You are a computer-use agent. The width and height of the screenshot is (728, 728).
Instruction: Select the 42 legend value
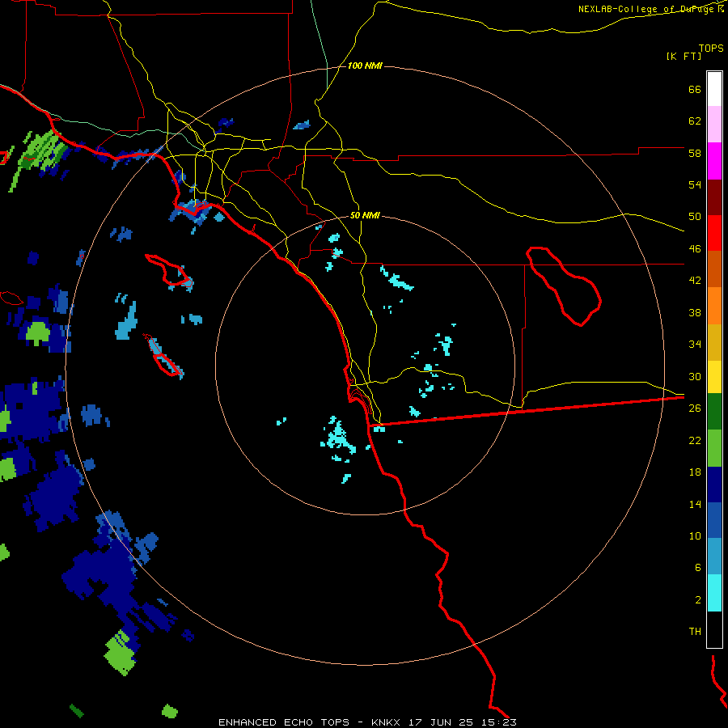[695, 281]
